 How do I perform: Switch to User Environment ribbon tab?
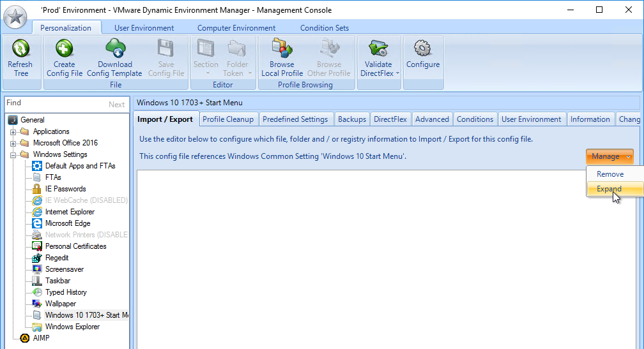click(x=144, y=28)
